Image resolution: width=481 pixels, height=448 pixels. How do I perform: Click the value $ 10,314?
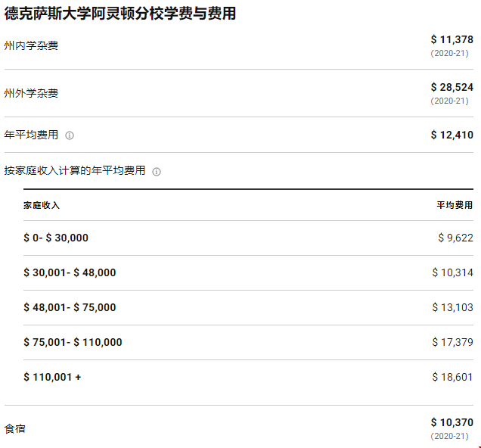pos(452,272)
